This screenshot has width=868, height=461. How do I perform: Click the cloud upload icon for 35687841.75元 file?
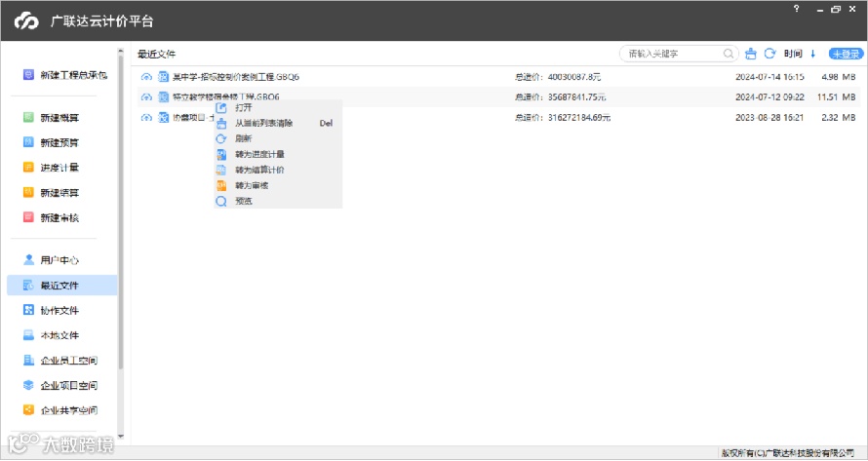[x=146, y=97]
